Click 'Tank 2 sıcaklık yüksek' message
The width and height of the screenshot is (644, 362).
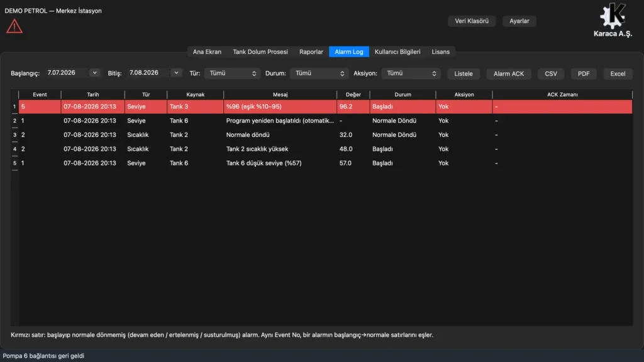point(280,149)
